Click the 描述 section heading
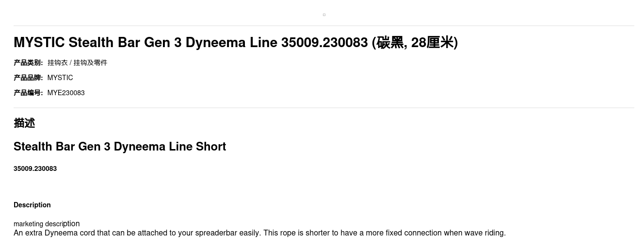Viewport: 644px width, 252px height. tap(24, 123)
